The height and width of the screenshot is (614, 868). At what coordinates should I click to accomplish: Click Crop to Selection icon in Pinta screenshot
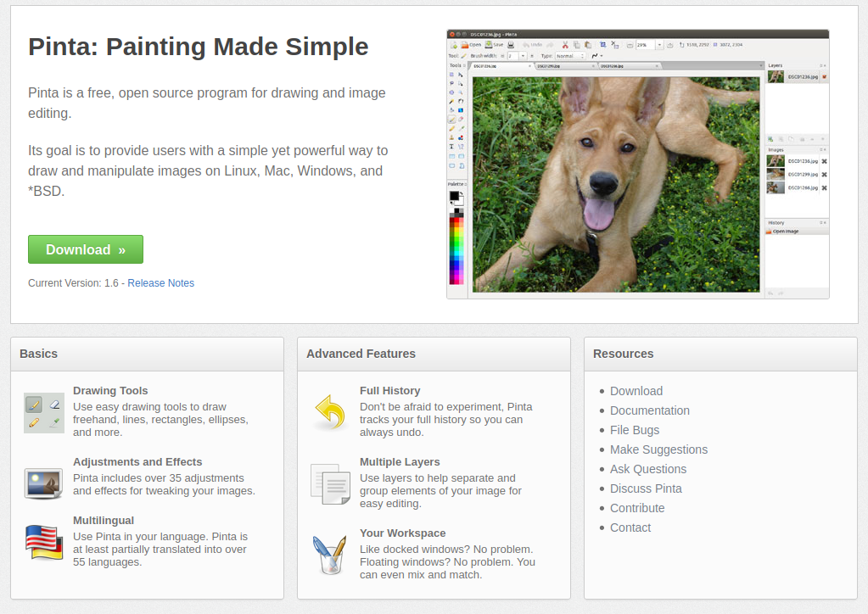(x=602, y=44)
